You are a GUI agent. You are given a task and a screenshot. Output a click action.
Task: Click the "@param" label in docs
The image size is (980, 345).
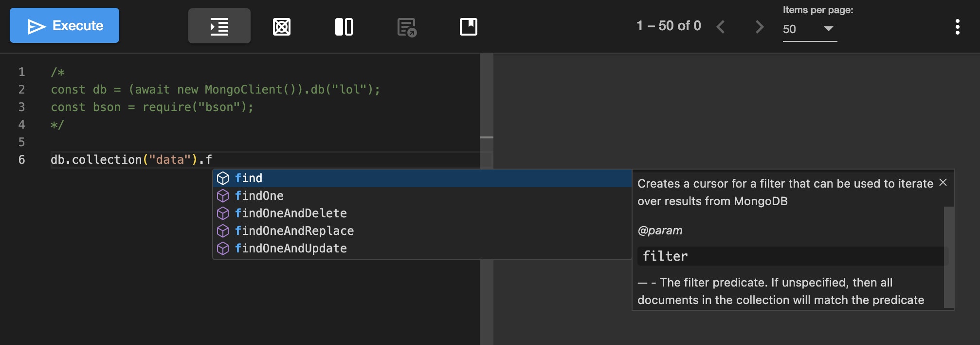pyautogui.click(x=660, y=230)
